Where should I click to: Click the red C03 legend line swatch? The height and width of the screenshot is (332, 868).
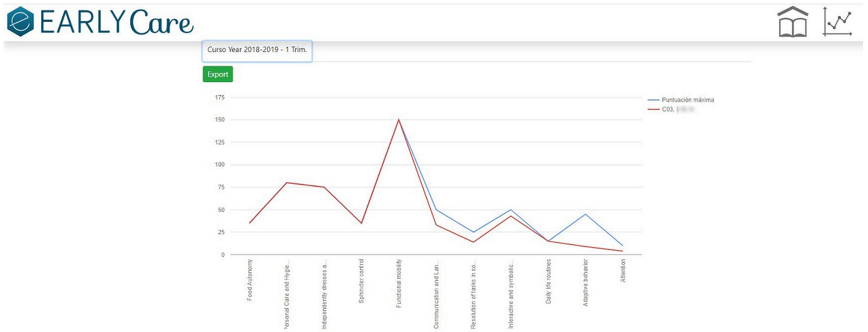[x=653, y=109]
